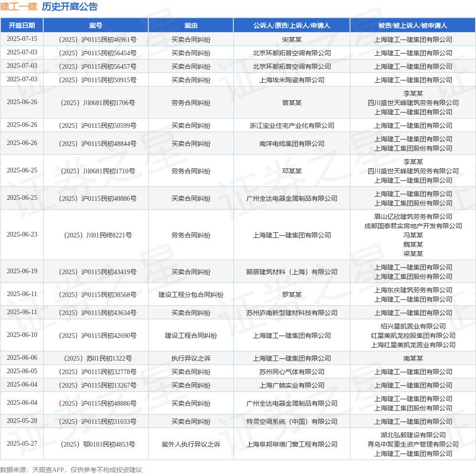Select case number 沪0115民初13267号
Image resolution: width=476 pixels, height=474 pixels.
coord(98,386)
